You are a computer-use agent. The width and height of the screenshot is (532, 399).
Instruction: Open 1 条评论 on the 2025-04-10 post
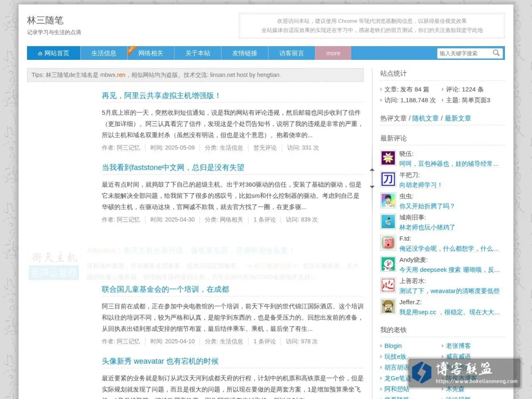[x=265, y=341]
